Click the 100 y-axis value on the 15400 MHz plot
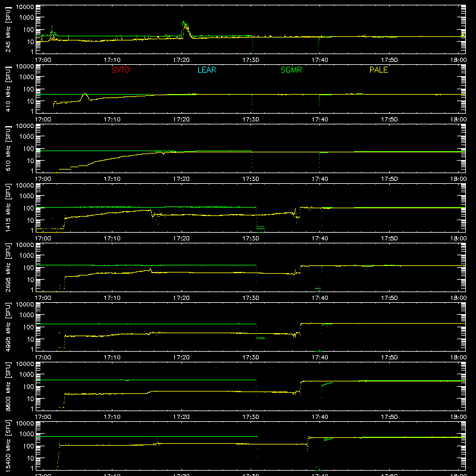476x476 pixels. point(29,446)
